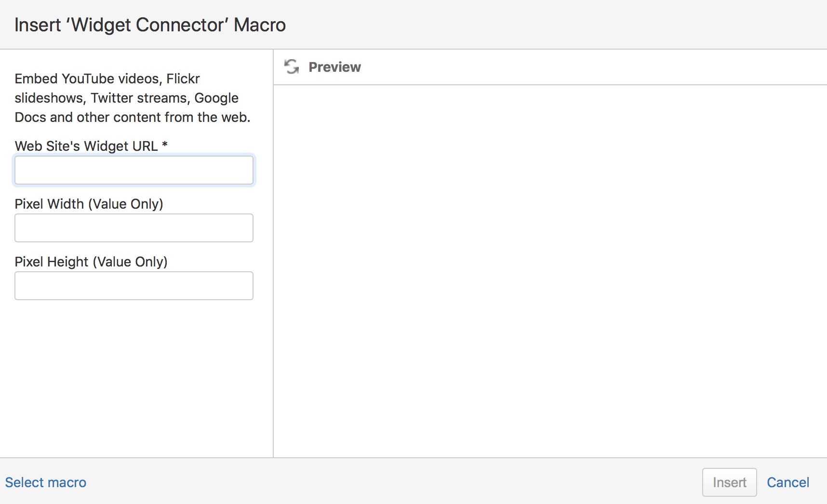This screenshot has height=504, width=827.
Task: Click the divider between form and preview
Action: (x=273, y=253)
